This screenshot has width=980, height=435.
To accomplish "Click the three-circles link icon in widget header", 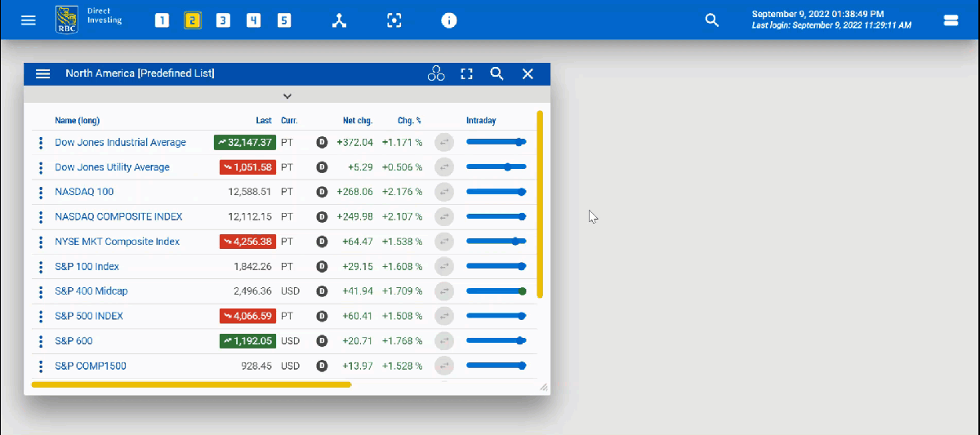I will (x=436, y=74).
